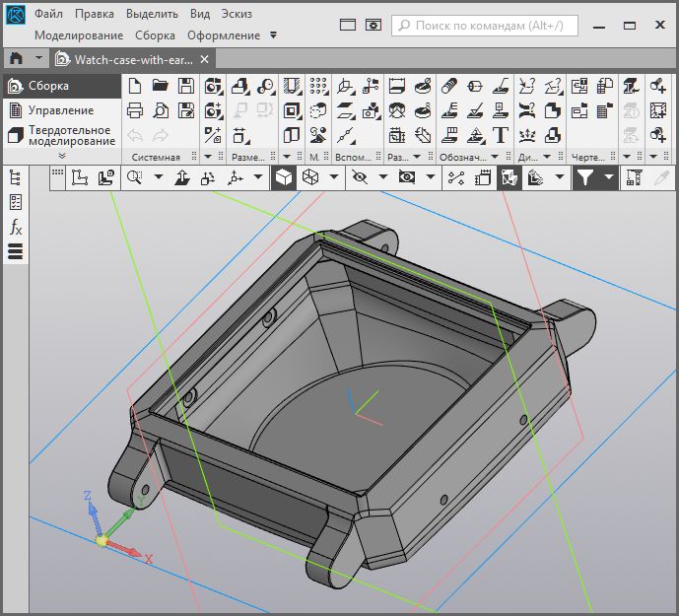Click the Print icon
This screenshot has height=616, width=679.
pyautogui.click(x=135, y=110)
